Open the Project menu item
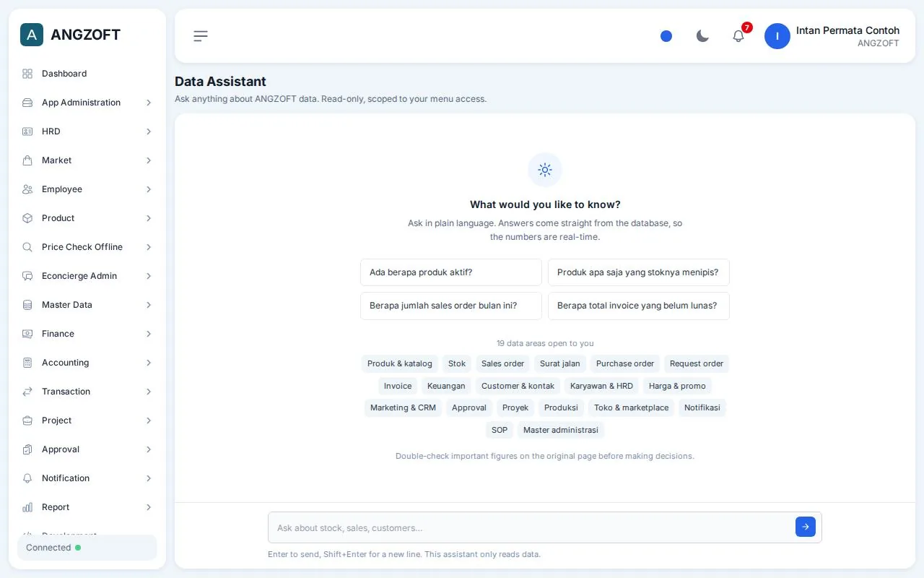 click(87, 420)
